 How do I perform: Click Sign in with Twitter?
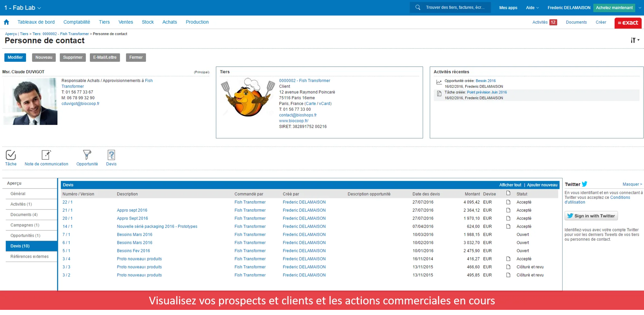(591, 216)
